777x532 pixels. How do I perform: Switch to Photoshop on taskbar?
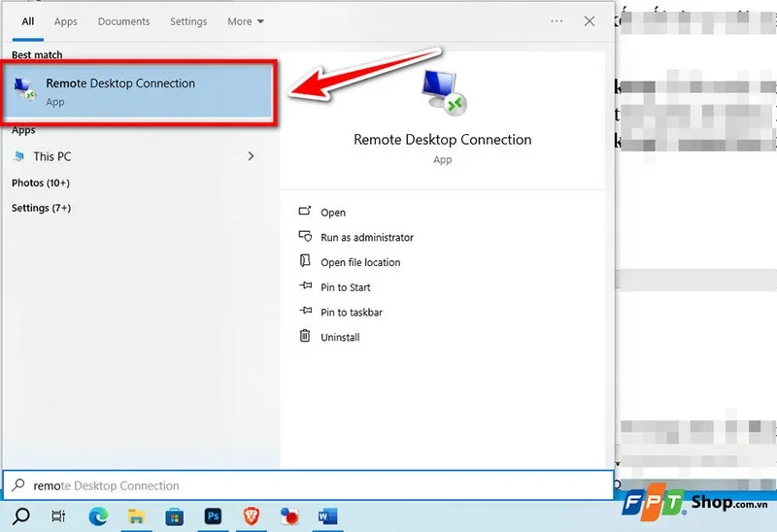pyautogui.click(x=213, y=516)
